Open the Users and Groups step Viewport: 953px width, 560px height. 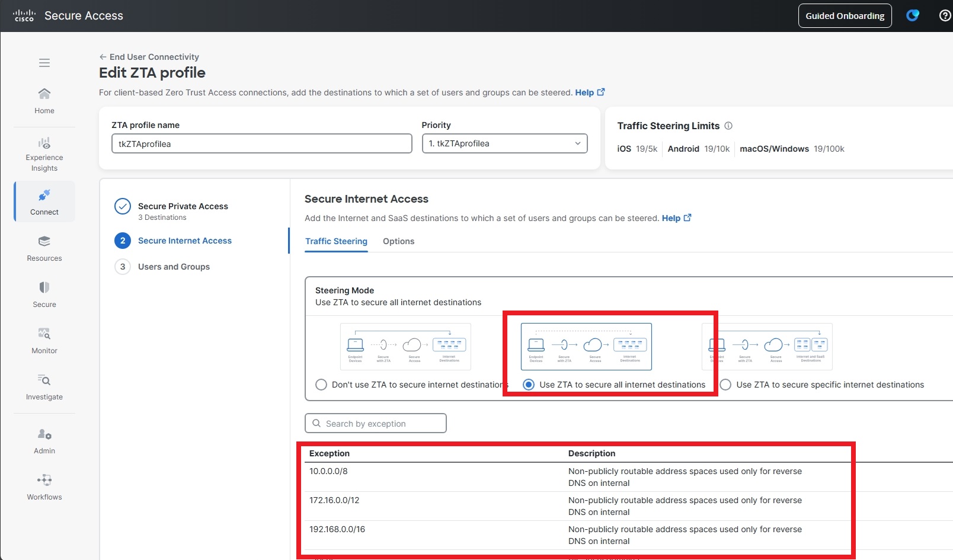[x=174, y=267]
